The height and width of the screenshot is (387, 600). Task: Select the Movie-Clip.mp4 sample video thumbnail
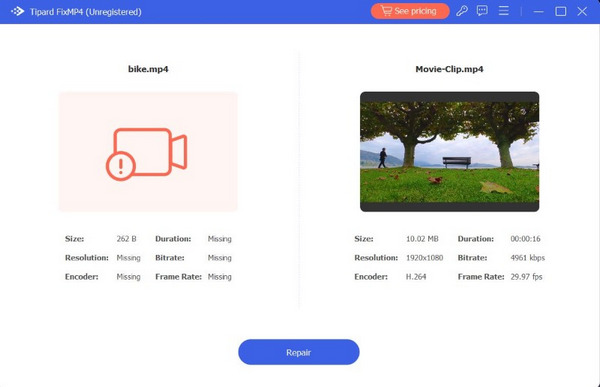(x=449, y=152)
